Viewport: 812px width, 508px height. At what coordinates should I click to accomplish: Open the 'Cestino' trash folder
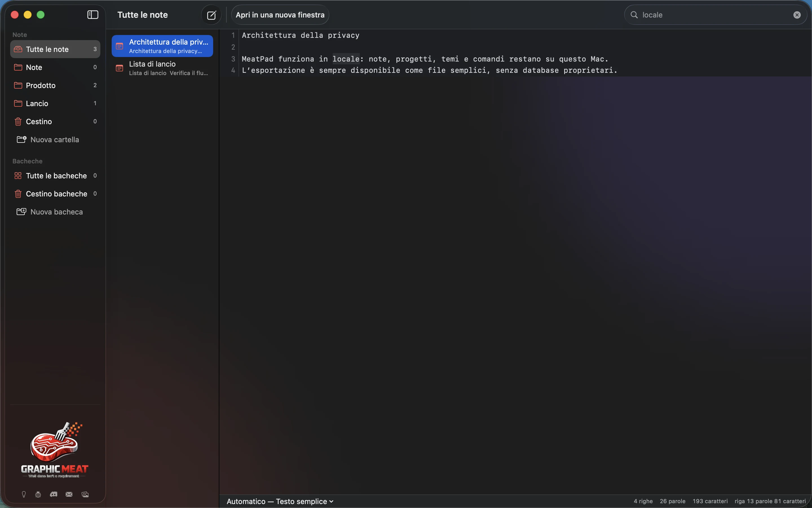55,122
